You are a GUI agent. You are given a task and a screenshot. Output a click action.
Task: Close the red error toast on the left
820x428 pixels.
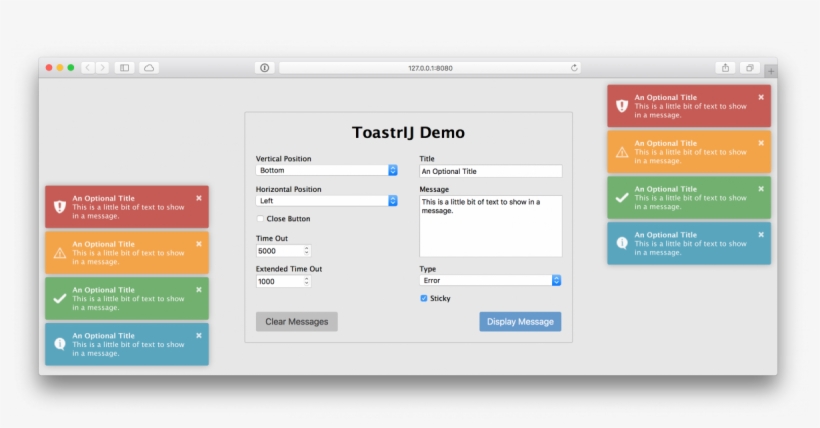pyautogui.click(x=199, y=198)
